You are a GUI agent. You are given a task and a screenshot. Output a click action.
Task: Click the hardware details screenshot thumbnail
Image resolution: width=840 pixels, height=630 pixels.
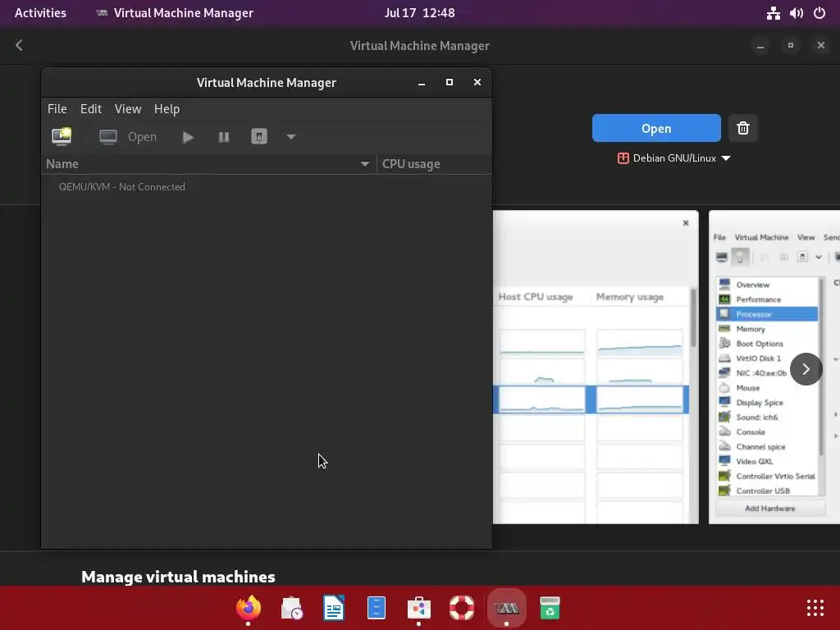click(774, 367)
